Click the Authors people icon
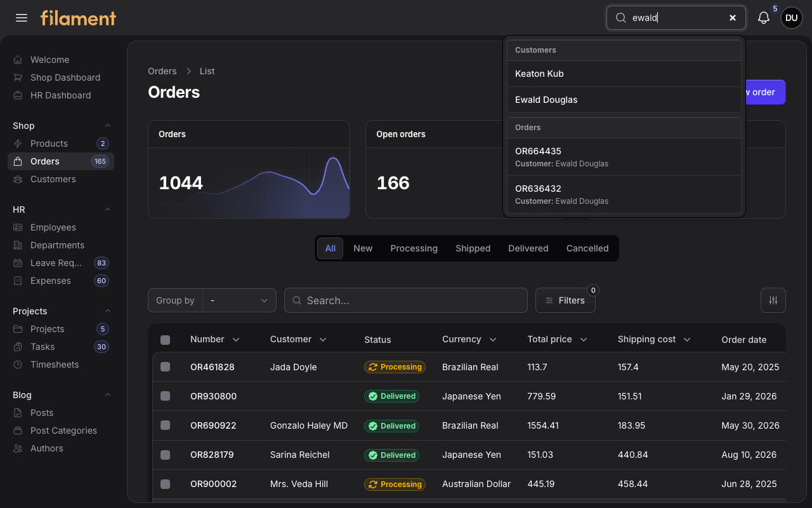 click(x=18, y=448)
